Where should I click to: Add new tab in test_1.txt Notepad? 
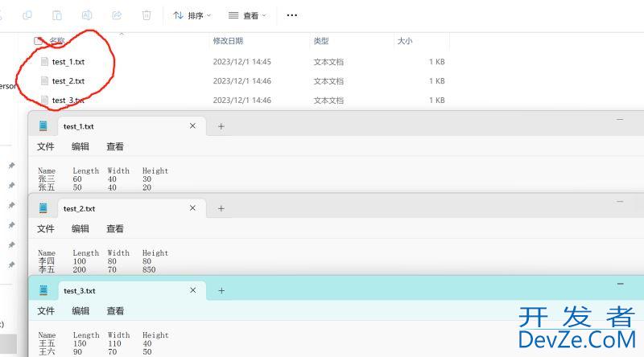221,126
